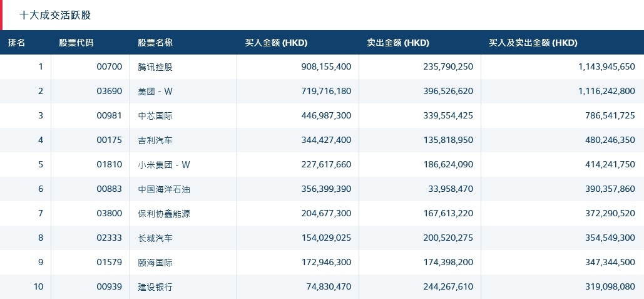Select buy amount 172,946,300
Viewport: 644px width, 299px height.
pos(326,263)
